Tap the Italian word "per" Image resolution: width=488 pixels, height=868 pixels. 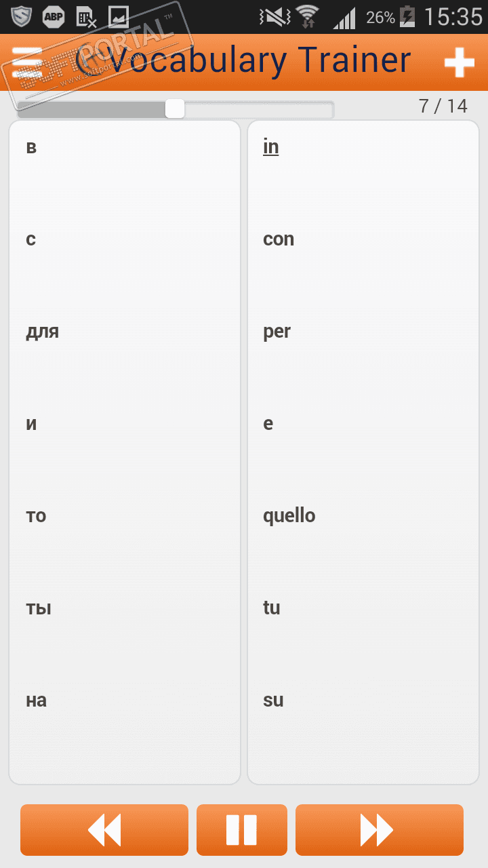coord(277,332)
